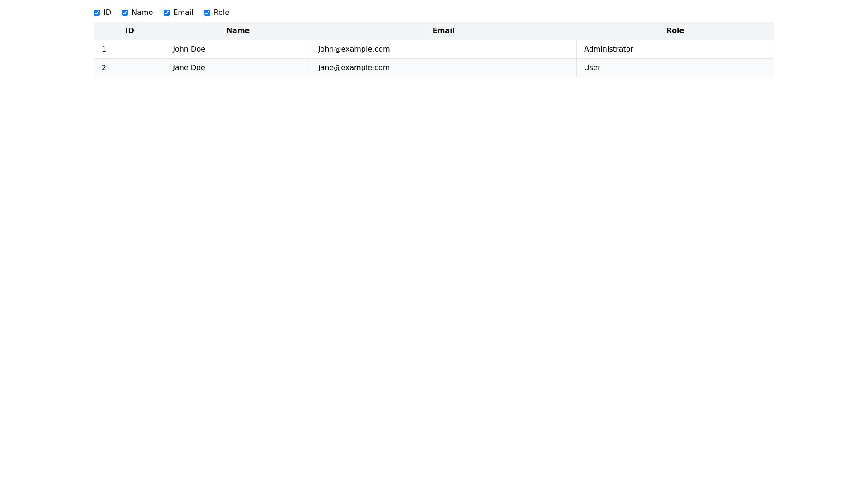This screenshot has width=868, height=488.
Task: Click the Email column header
Action: click(x=443, y=31)
